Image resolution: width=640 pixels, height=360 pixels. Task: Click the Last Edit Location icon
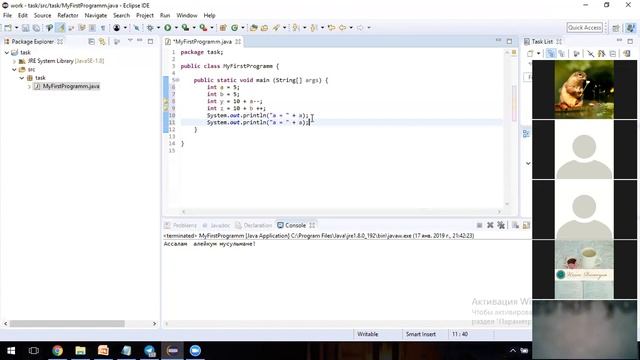[x=331, y=28]
